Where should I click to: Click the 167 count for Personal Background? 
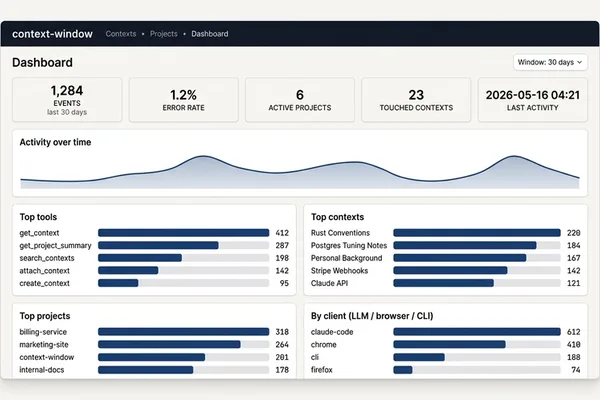pos(574,258)
